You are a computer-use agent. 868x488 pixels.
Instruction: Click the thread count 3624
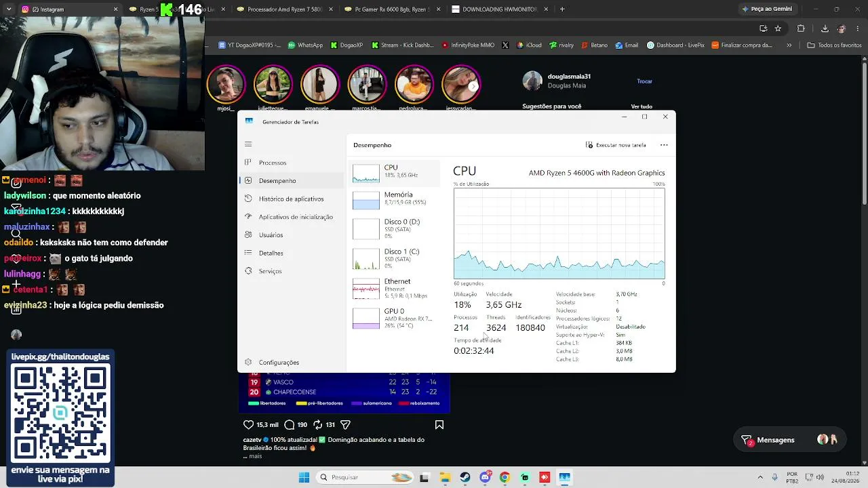click(496, 328)
